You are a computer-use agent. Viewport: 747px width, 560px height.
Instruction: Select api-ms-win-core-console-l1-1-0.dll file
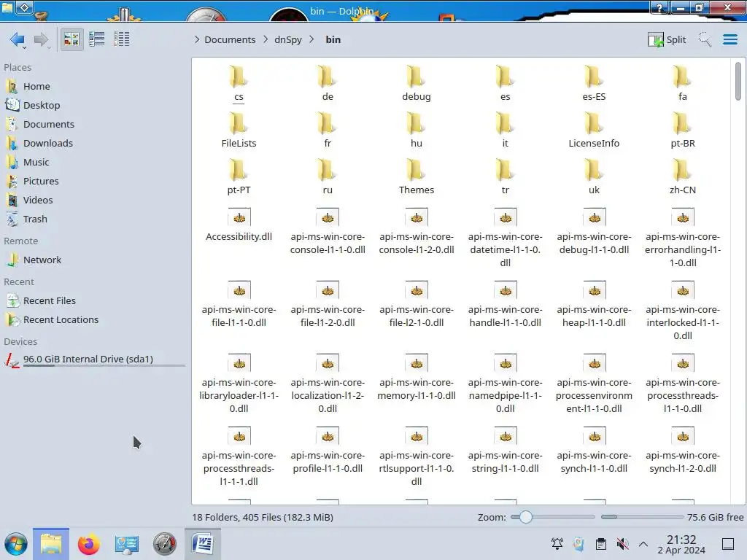point(328,231)
